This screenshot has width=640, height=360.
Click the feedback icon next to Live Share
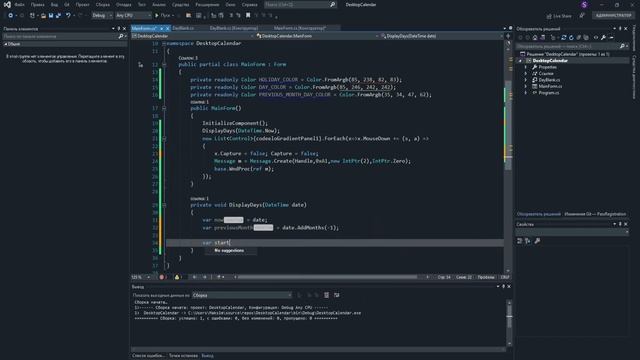coord(582,16)
